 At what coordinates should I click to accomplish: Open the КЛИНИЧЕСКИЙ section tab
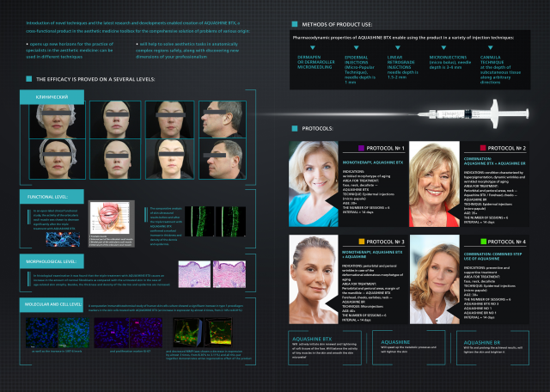52,97
